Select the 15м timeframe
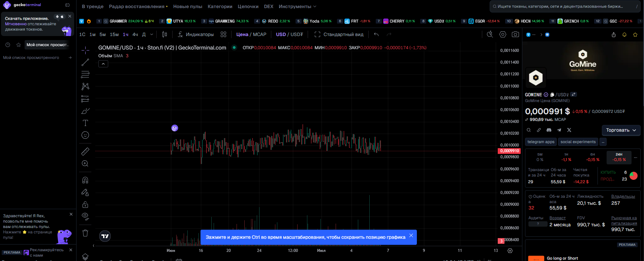 click(114, 34)
